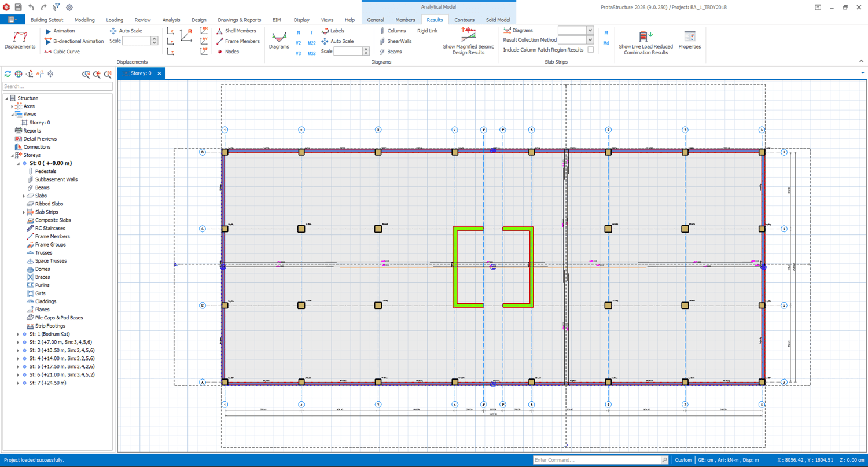Viewport: 868px width, 467px height.
Task: Click the Custom button in the status bar
Action: point(683,460)
